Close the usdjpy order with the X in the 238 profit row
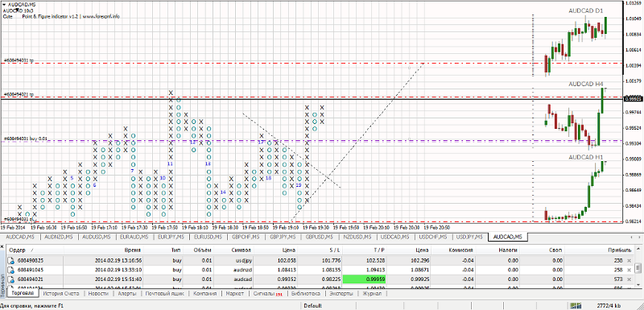The image size is (644, 310). (629, 260)
